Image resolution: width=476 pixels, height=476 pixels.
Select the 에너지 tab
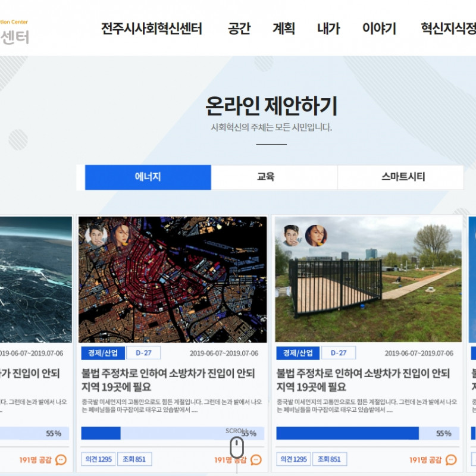point(148,177)
